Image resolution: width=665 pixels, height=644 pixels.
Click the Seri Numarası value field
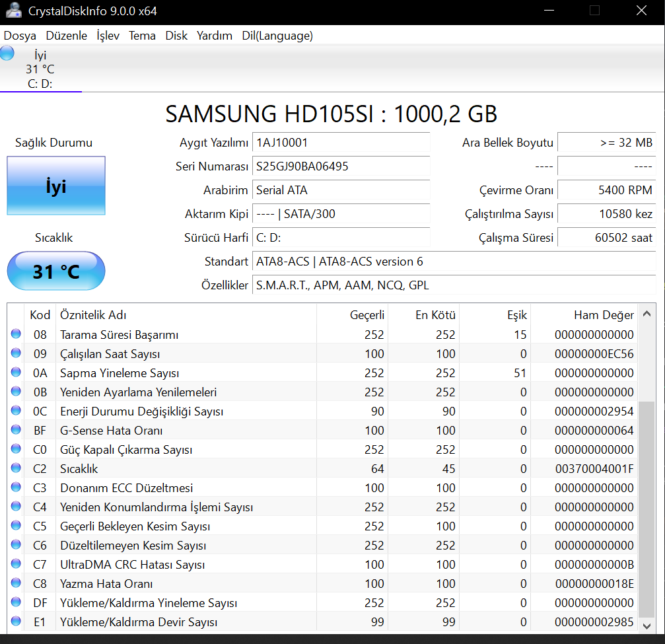(x=341, y=166)
